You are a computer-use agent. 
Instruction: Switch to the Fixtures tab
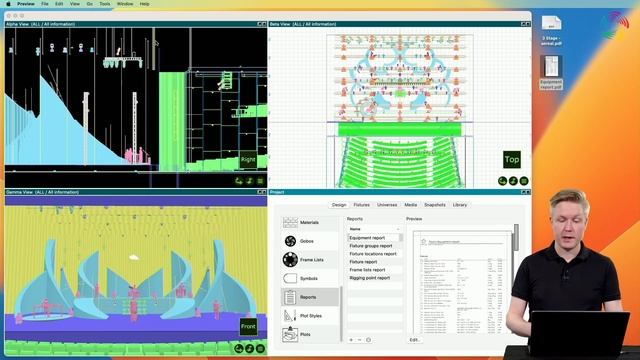pyautogui.click(x=362, y=205)
